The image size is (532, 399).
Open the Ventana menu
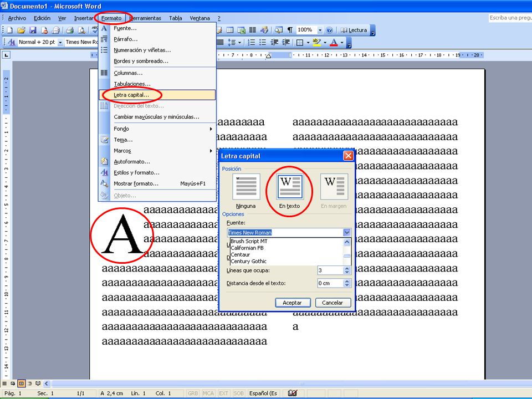[200, 18]
